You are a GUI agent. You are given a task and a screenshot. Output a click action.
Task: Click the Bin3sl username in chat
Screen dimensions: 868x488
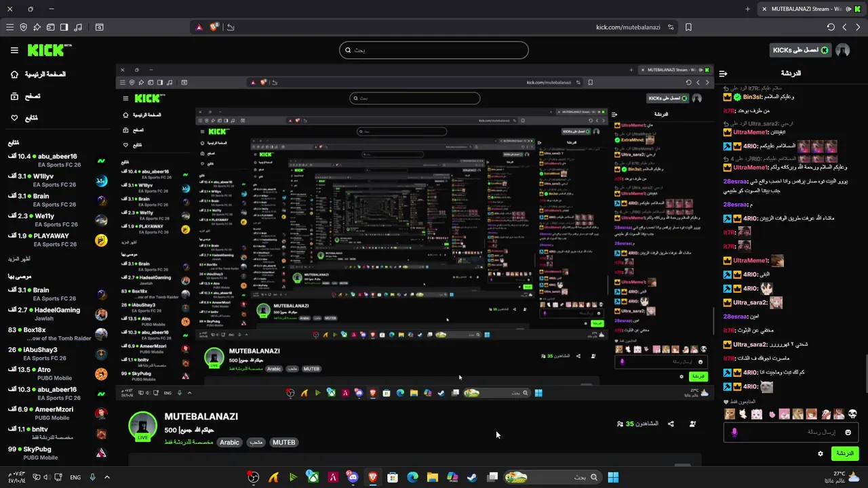pos(753,97)
